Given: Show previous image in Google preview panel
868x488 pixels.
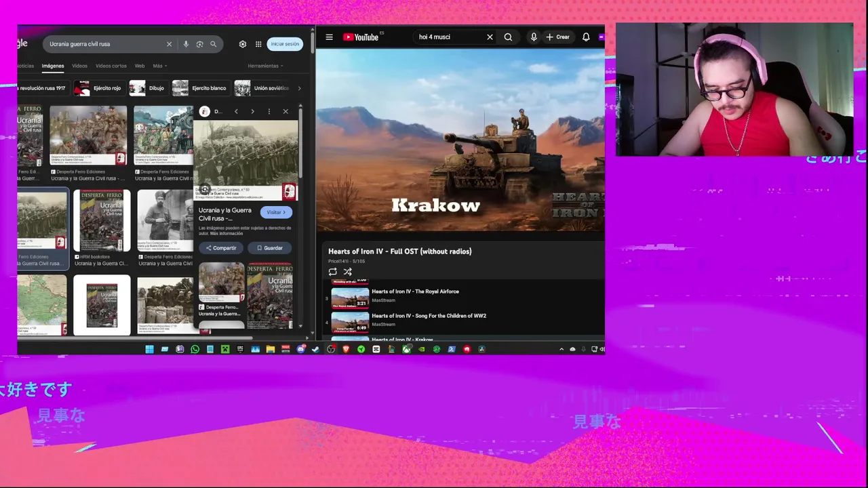Looking at the screenshot, I should (236, 111).
